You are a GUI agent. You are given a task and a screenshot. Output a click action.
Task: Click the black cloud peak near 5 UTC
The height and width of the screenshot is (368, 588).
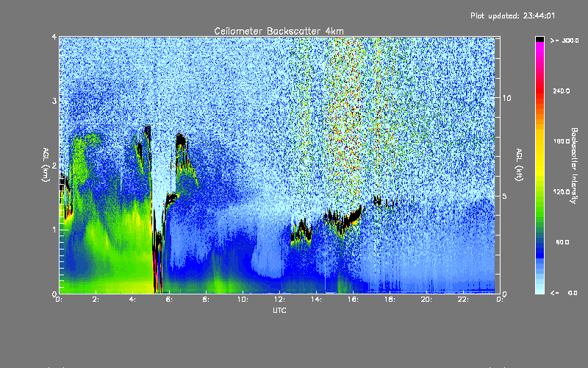click(x=148, y=132)
